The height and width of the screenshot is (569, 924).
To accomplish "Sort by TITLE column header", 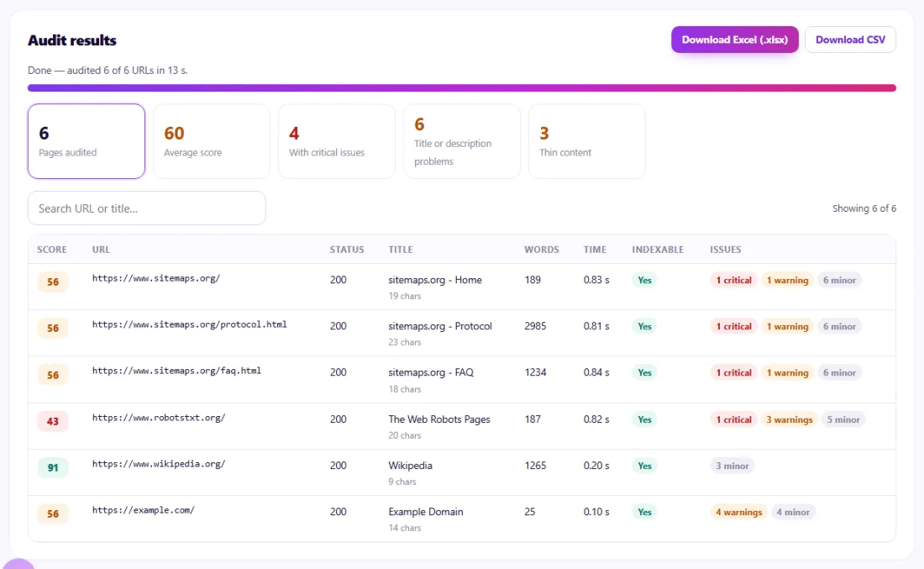I will pos(400,250).
